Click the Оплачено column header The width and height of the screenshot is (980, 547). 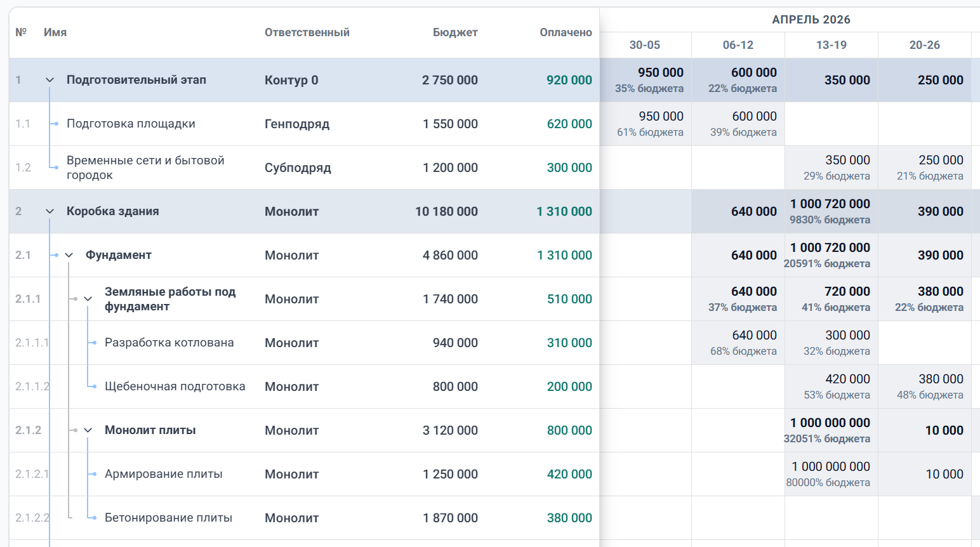[566, 32]
